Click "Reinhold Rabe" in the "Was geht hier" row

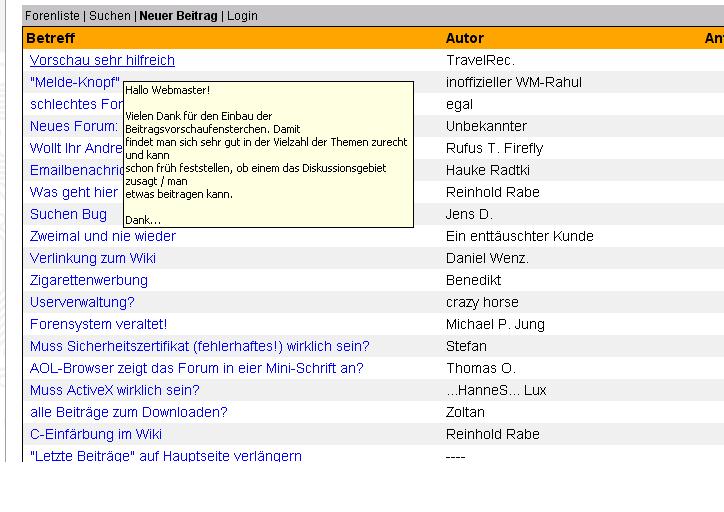tap(493, 192)
